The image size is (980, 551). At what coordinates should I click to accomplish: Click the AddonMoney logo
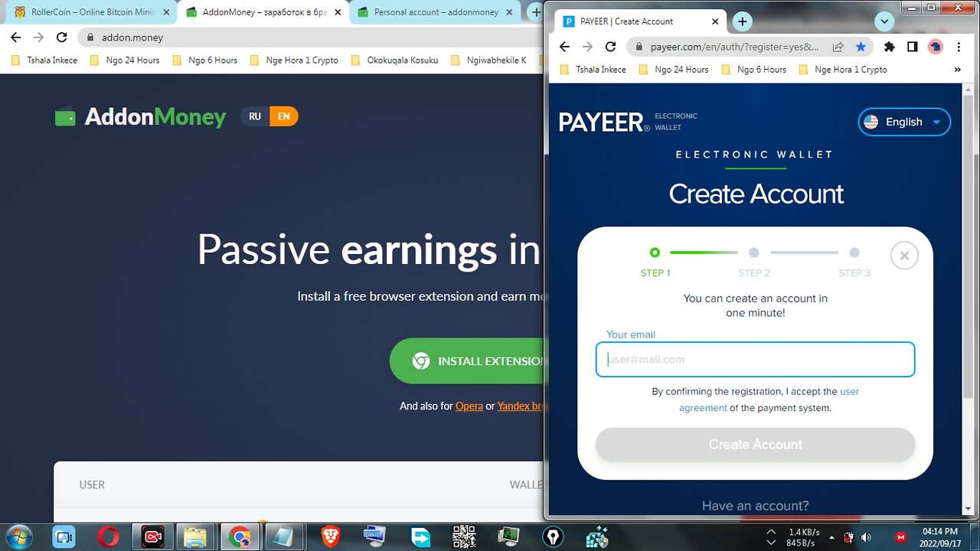point(141,116)
